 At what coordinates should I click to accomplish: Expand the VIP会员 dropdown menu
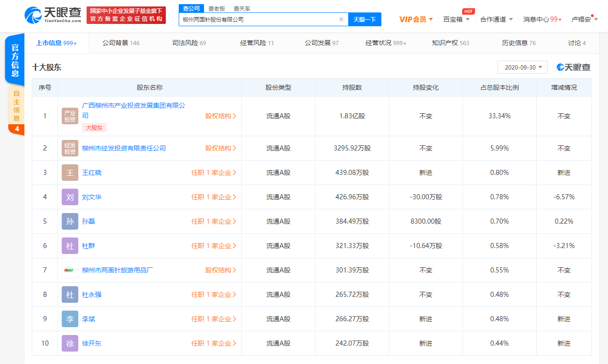pyautogui.click(x=416, y=19)
